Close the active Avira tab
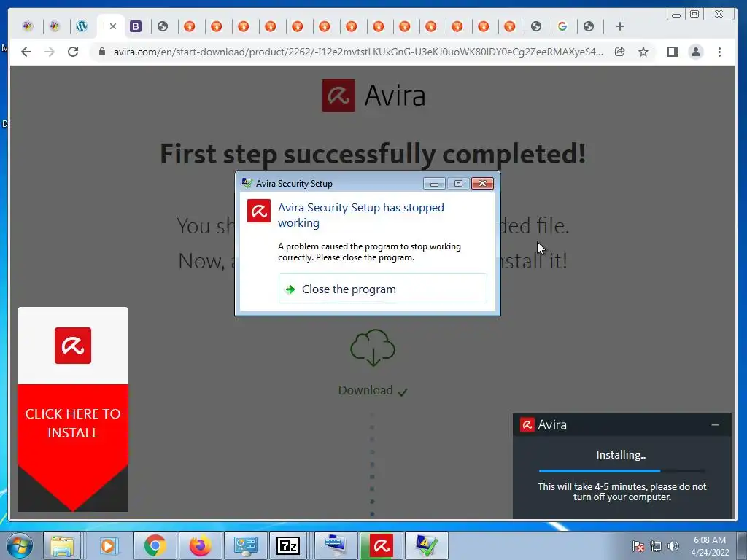The image size is (747, 560). (x=113, y=27)
